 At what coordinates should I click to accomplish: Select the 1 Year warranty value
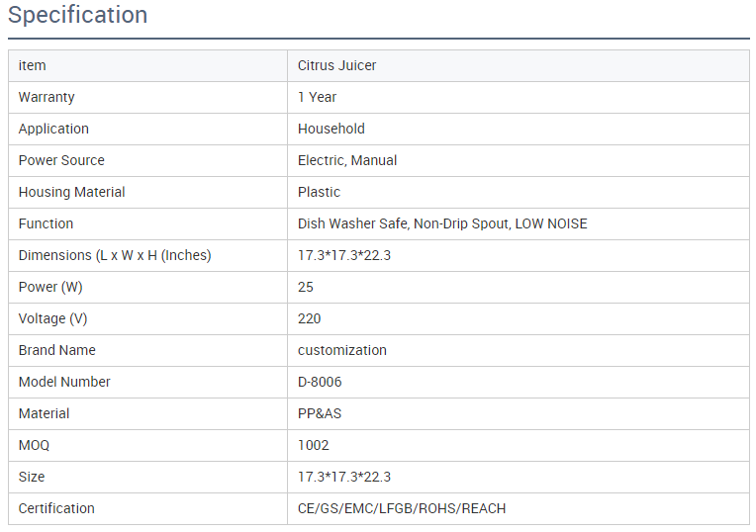pos(317,97)
